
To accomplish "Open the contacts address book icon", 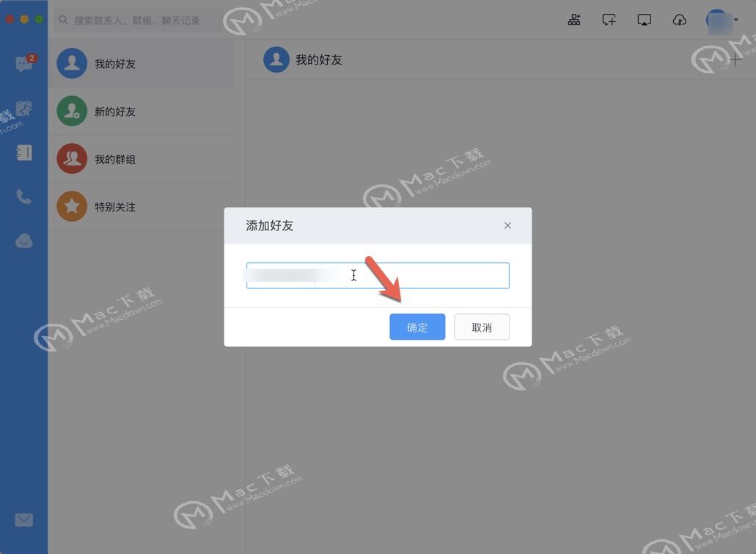I will [x=23, y=153].
